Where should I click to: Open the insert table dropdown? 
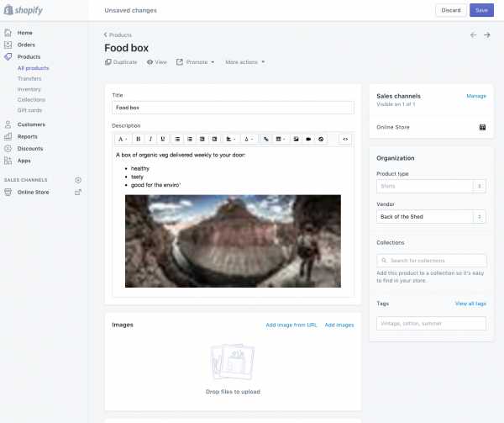(281, 139)
